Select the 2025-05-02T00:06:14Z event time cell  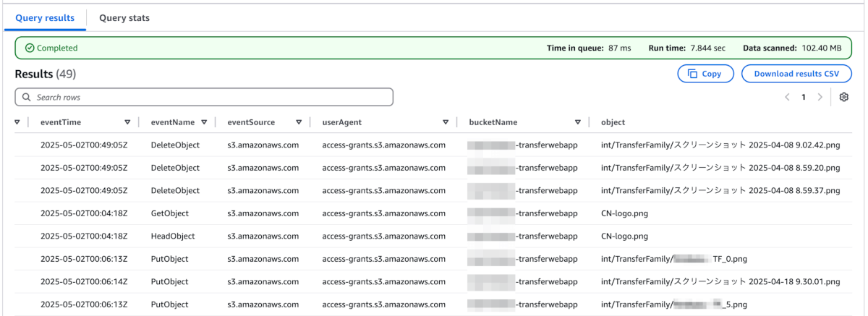tap(84, 282)
